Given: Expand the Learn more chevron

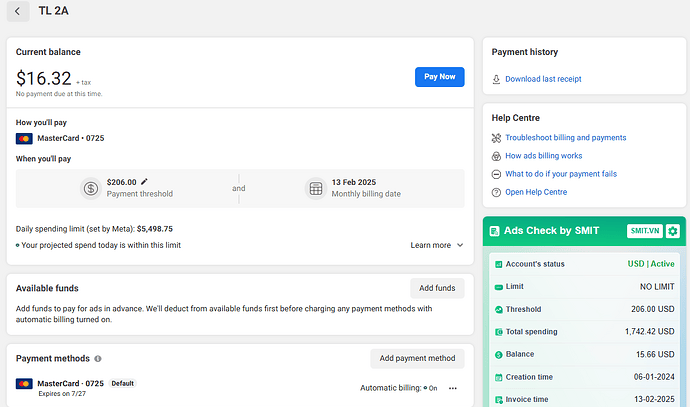Looking at the screenshot, I should (x=460, y=245).
